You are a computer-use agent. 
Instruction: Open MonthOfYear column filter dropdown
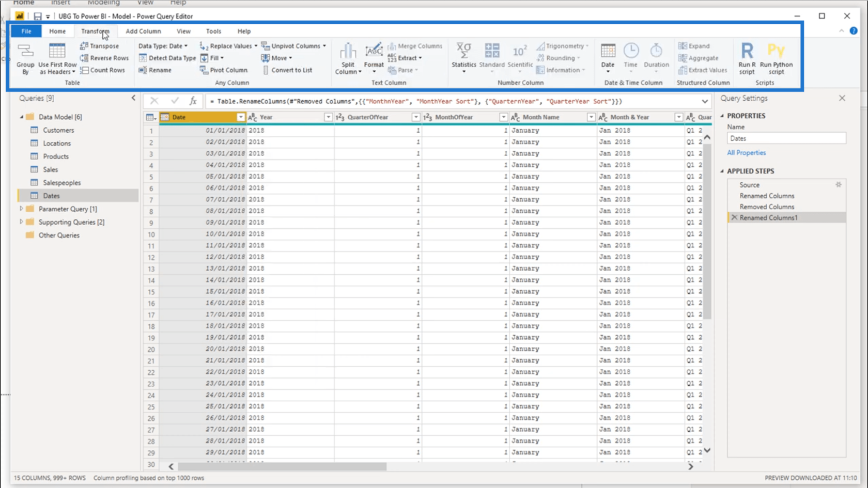[x=503, y=117]
